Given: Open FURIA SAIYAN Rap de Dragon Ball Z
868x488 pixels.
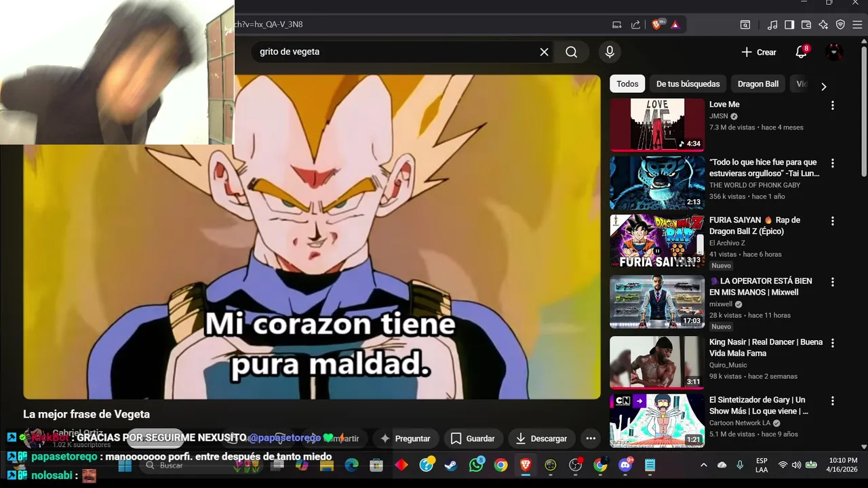Looking at the screenshot, I should [755, 226].
